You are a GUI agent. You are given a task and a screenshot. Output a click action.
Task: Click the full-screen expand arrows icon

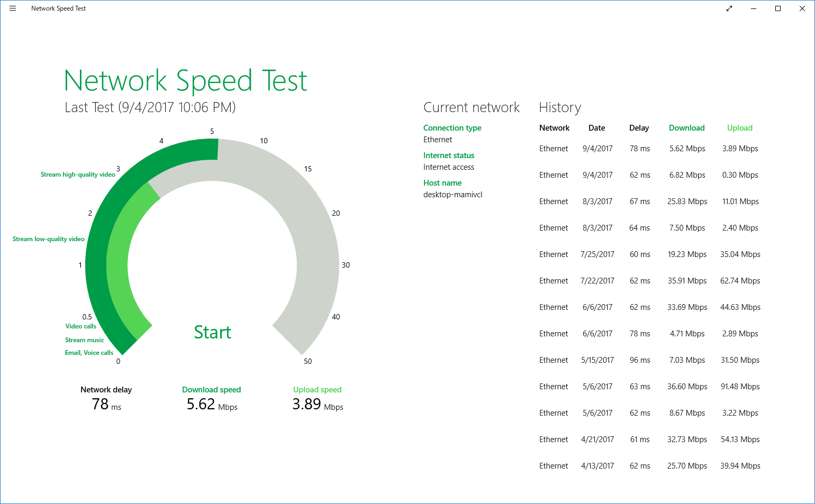(x=729, y=8)
